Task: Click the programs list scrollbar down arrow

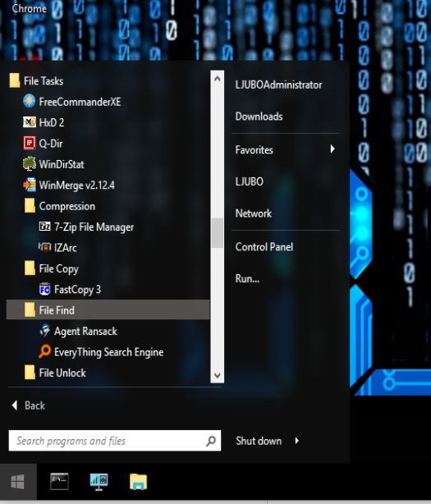Action: [218, 375]
